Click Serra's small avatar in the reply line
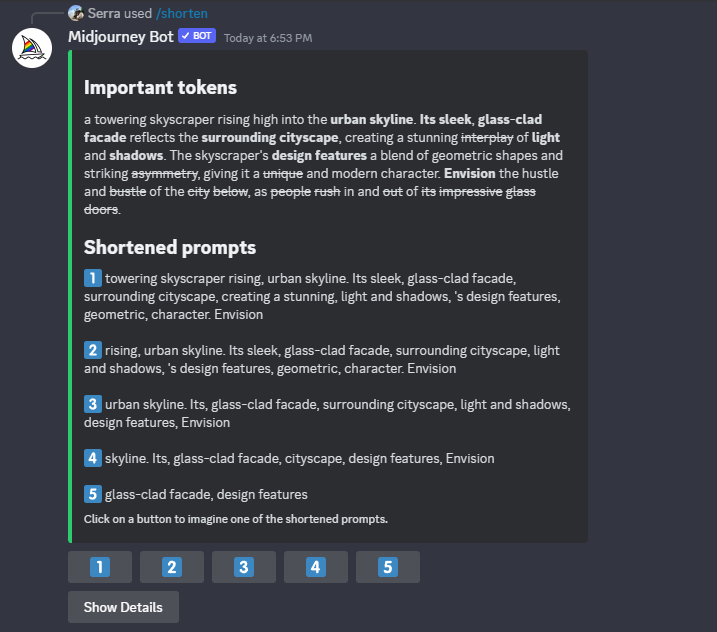This screenshot has height=632, width=717. (76, 14)
